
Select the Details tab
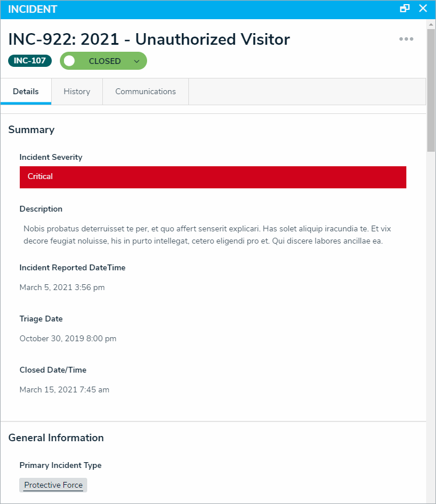(x=26, y=91)
